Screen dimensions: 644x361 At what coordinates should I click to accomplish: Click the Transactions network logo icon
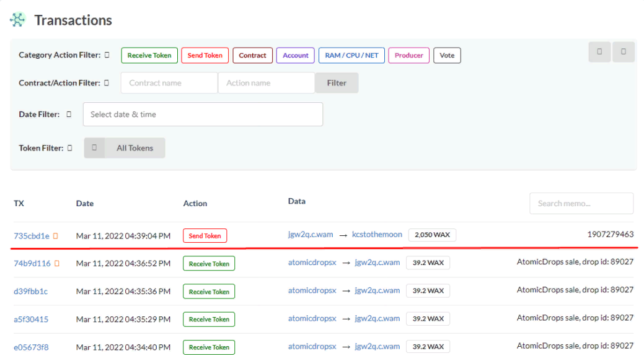[17, 20]
